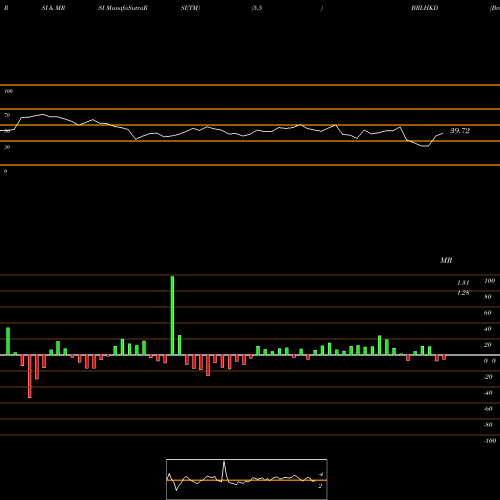Click the MR axis label 40
This screenshot has width=500, height=500.
[x=488, y=329]
